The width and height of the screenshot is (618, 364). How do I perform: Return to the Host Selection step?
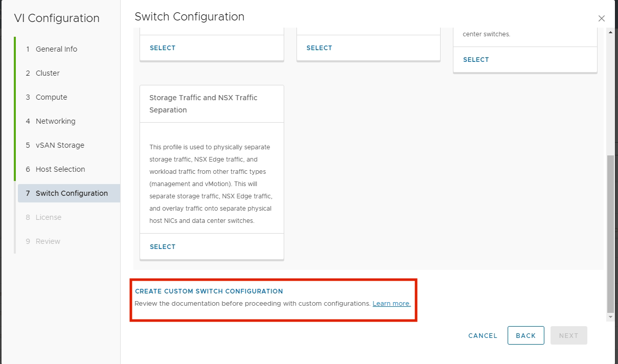point(60,169)
